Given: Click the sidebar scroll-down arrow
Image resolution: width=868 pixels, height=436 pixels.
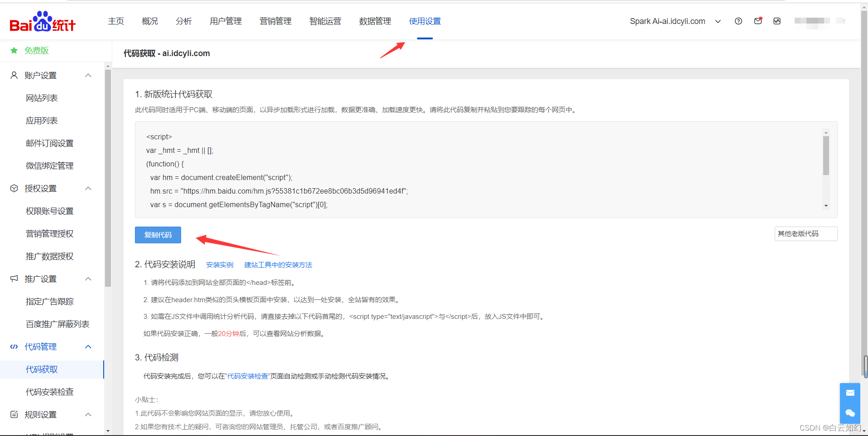Looking at the screenshot, I should pyautogui.click(x=108, y=431).
